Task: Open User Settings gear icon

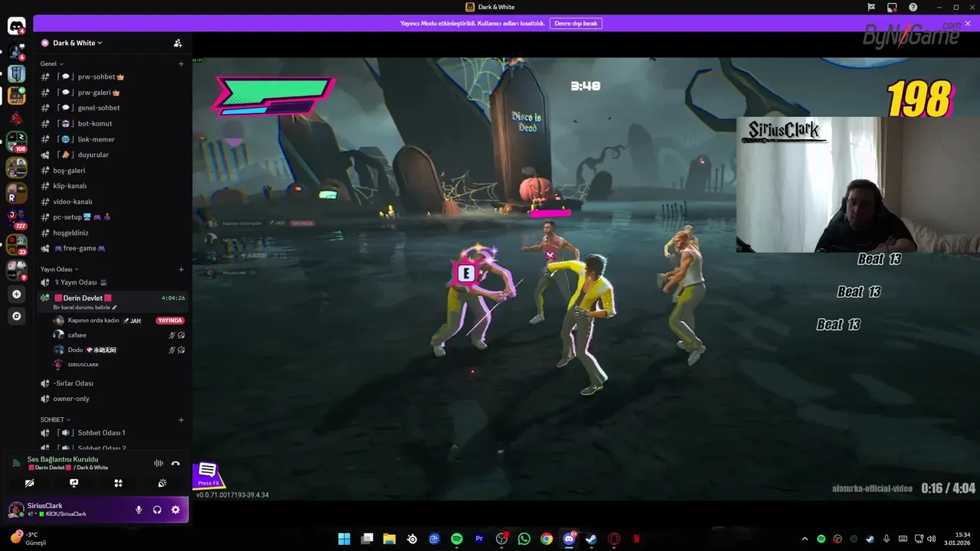Action: tap(175, 510)
